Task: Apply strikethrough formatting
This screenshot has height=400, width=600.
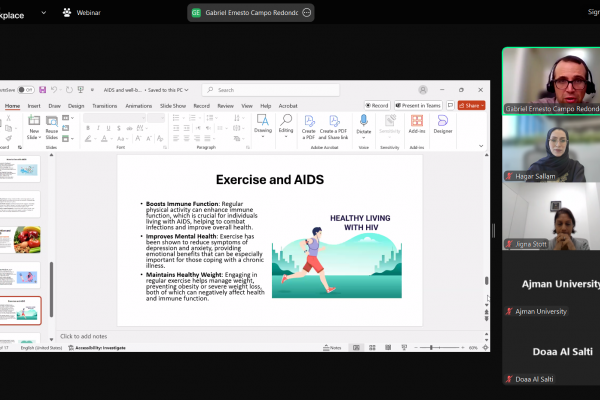Action: [x=129, y=128]
